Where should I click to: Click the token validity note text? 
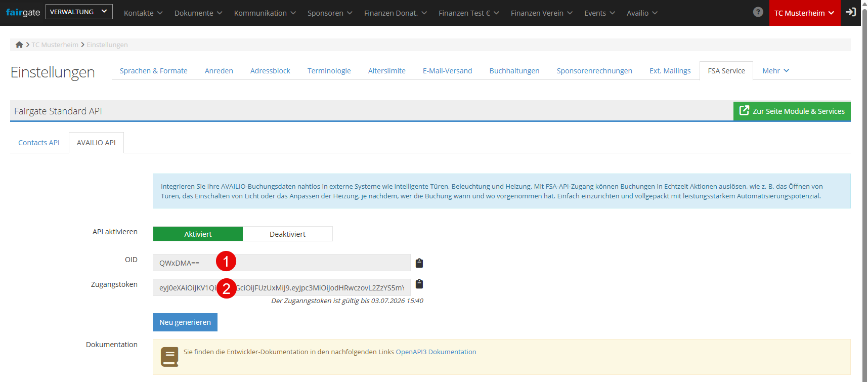[347, 301]
